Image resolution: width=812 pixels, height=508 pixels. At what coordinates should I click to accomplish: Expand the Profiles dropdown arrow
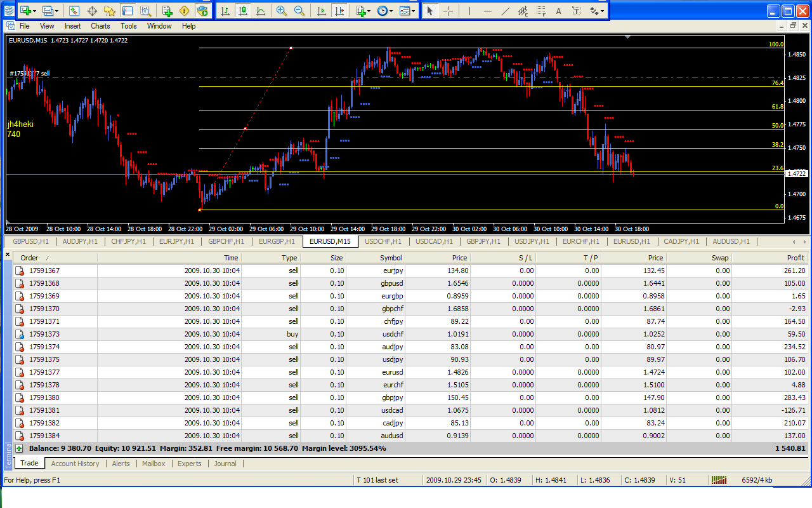(x=56, y=11)
